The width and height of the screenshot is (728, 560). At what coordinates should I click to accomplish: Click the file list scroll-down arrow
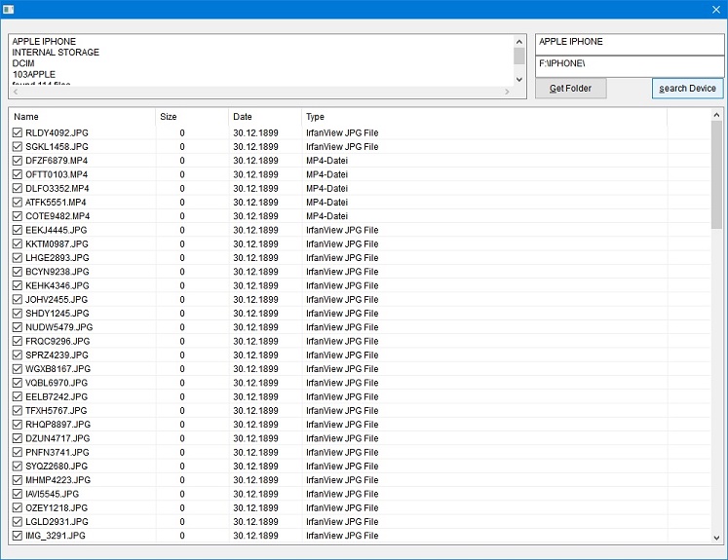(716, 538)
